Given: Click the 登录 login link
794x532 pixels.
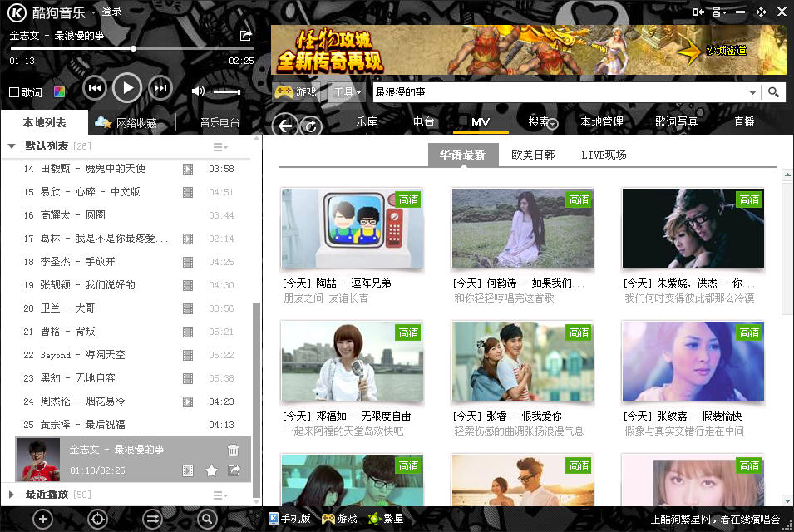Looking at the screenshot, I should click(x=111, y=12).
